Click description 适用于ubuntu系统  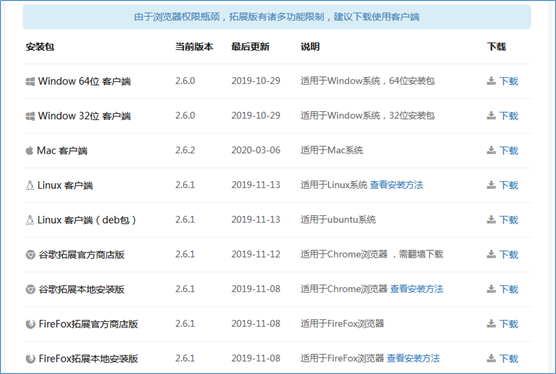pyautogui.click(x=338, y=220)
